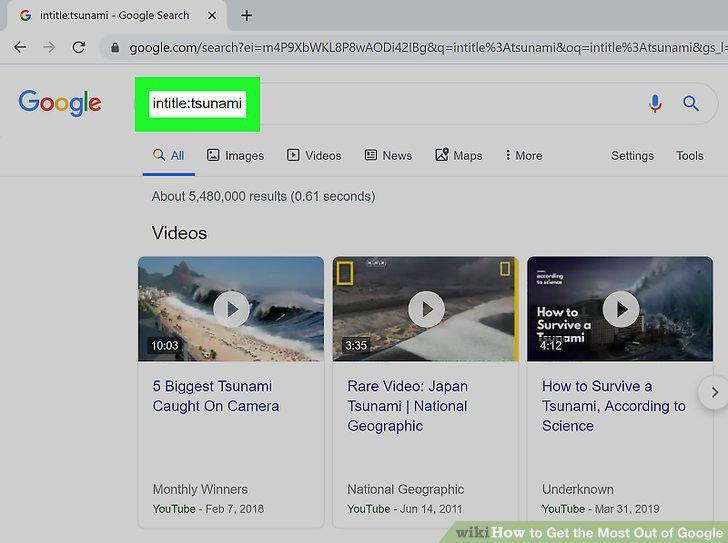Reload the page with the refresh icon
Viewport: 728px width, 543px height.
click(x=79, y=47)
